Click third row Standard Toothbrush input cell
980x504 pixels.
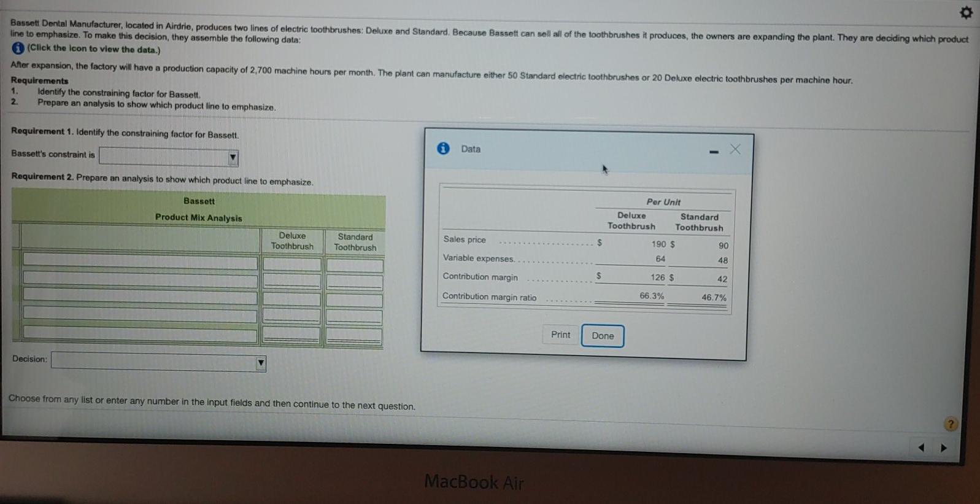click(x=355, y=300)
